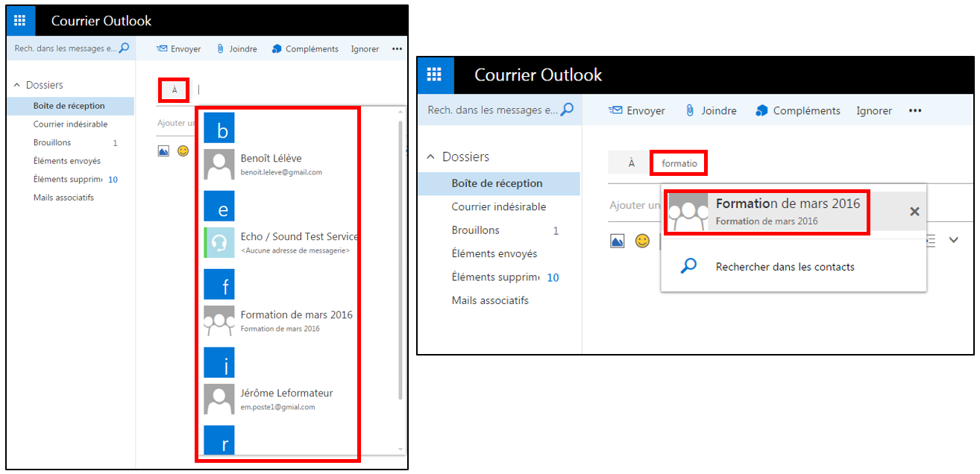Viewport: 980px width, 474px height.
Task: Click the contact list scrollbar
Action: click(x=401, y=259)
